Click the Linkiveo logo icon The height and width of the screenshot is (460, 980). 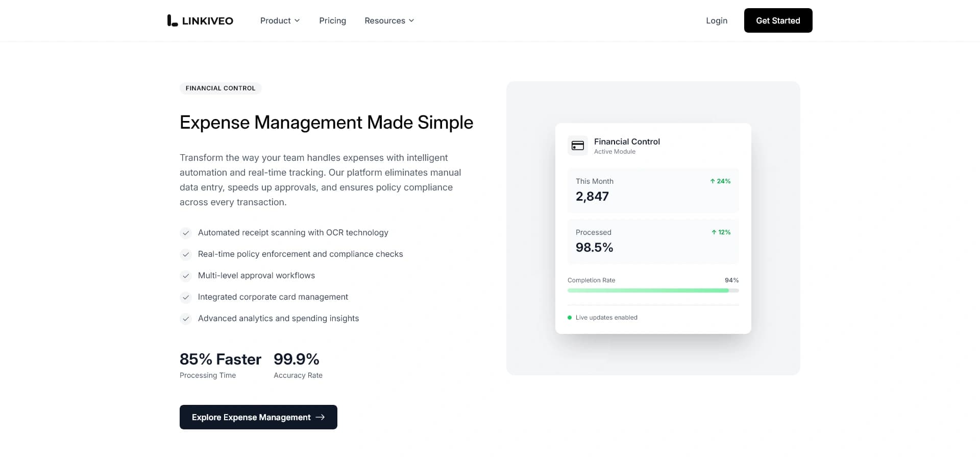tap(172, 20)
